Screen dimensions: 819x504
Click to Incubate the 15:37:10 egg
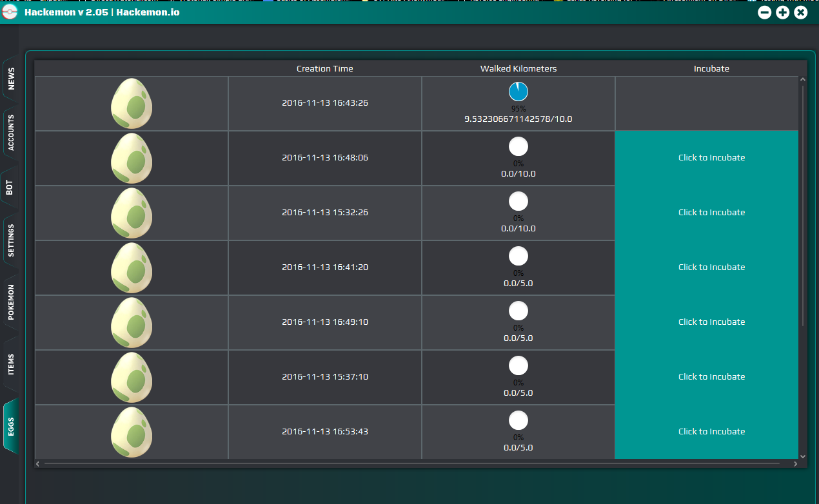tap(707, 377)
